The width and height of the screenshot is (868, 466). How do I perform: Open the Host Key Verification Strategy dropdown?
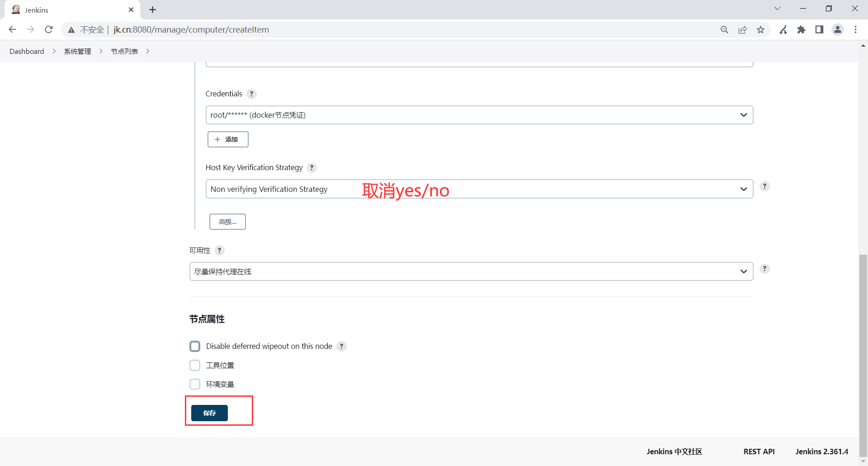point(479,189)
